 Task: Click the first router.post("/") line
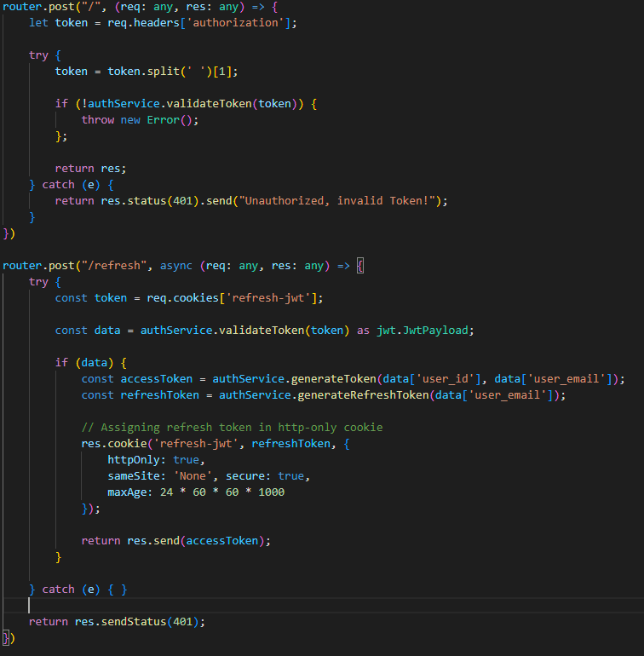click(140, 7)
